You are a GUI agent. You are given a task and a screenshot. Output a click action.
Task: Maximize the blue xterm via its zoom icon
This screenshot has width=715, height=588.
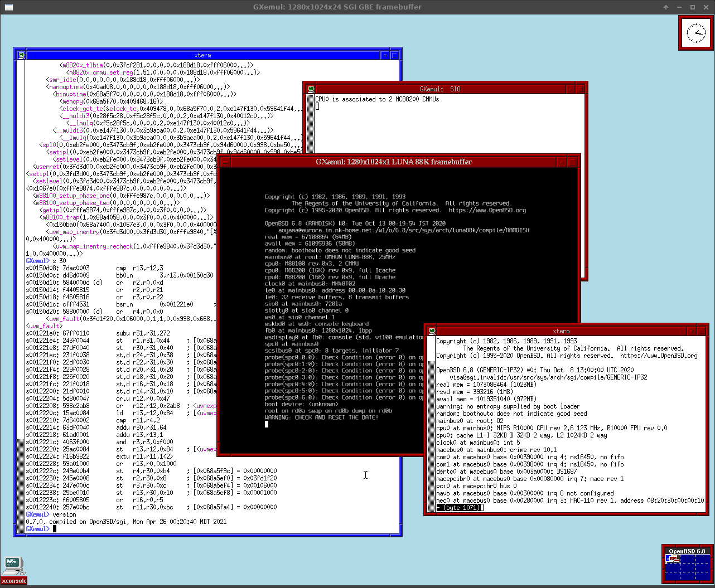[x=394, y=55]
